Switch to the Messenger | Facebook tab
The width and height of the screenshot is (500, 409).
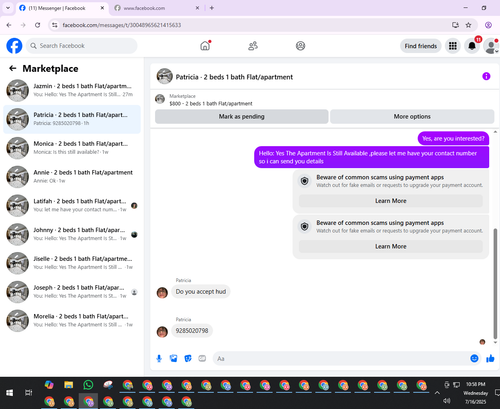pos(62,8)
